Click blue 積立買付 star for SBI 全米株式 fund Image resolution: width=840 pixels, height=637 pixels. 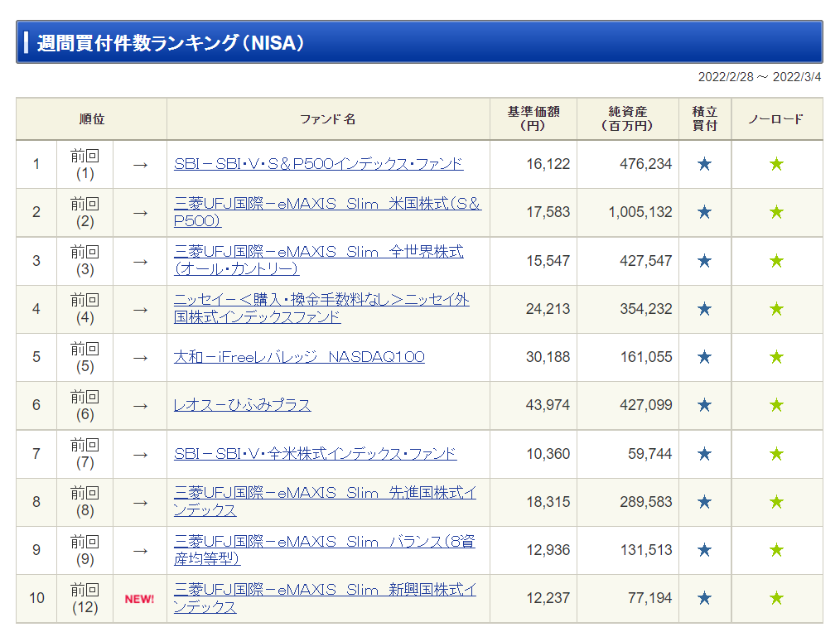click(x=704, y=454)
